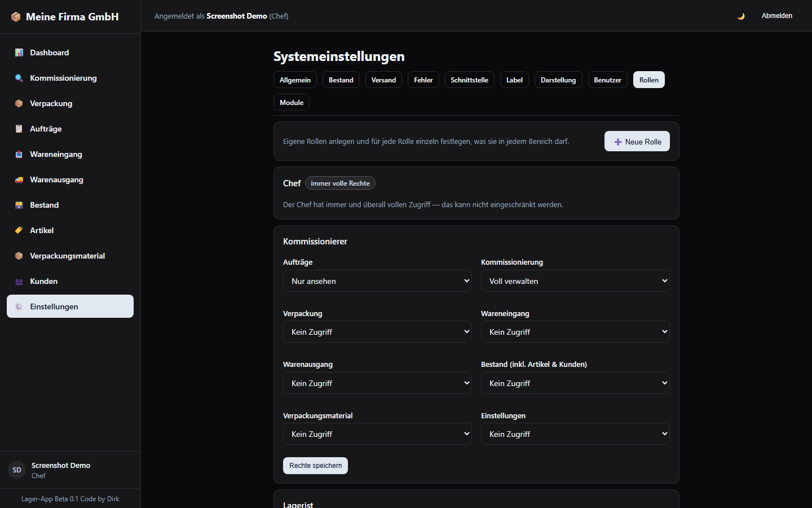This screenshot has width=812, height=508.
Task: Open the Wareneingang permission dropdown
Action: pos(575,332)
